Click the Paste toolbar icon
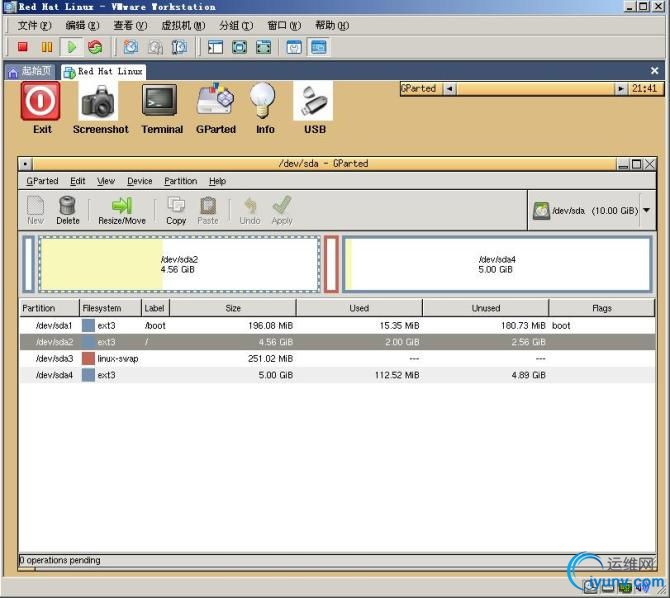Image resolution: width=670 pixels, height=598 pixels. click(x=208, y=210)
